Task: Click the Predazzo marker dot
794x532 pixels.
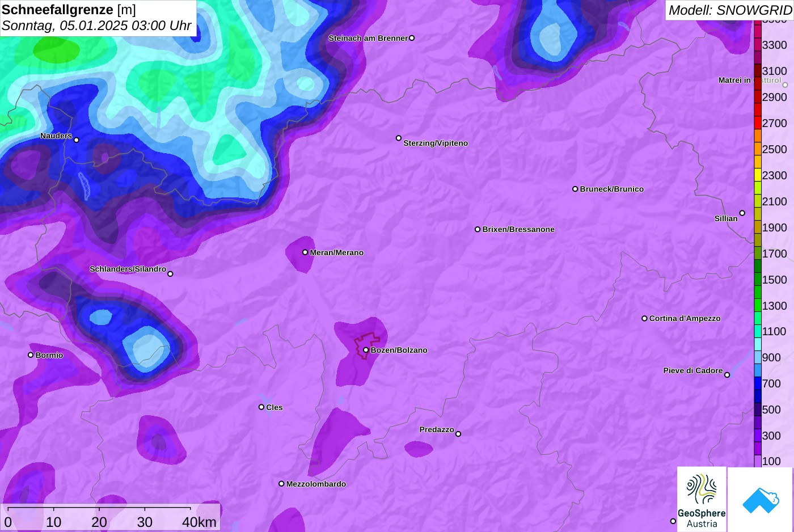Action: (x=458, y=434)
